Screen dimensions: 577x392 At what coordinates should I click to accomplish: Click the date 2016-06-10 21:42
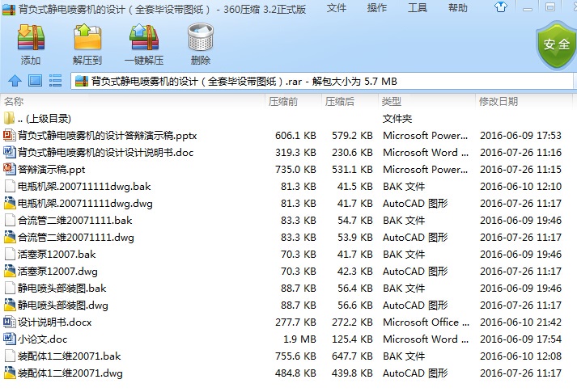point(520,322)
